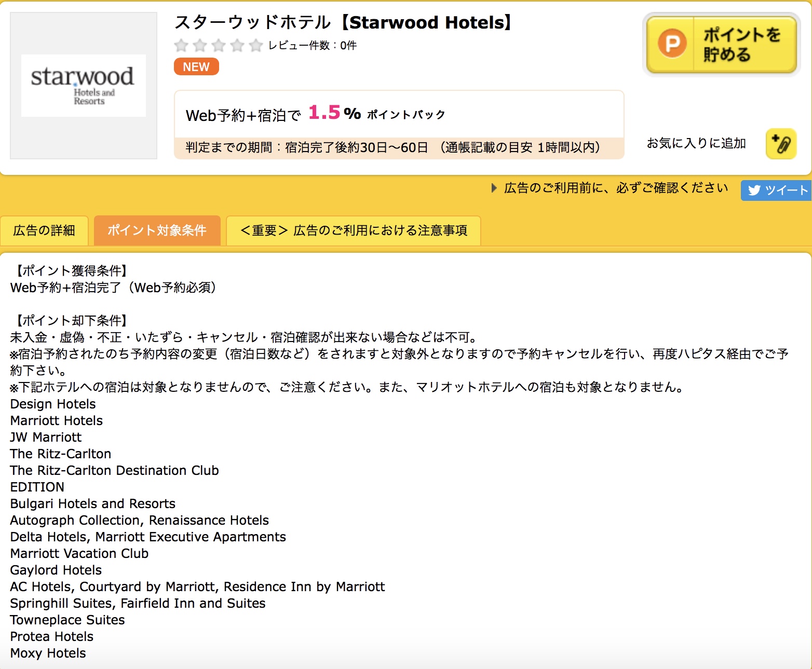Viewport: 812px width, 669px height.
Task: Click the Protea Hotels line
Action: 52,636
